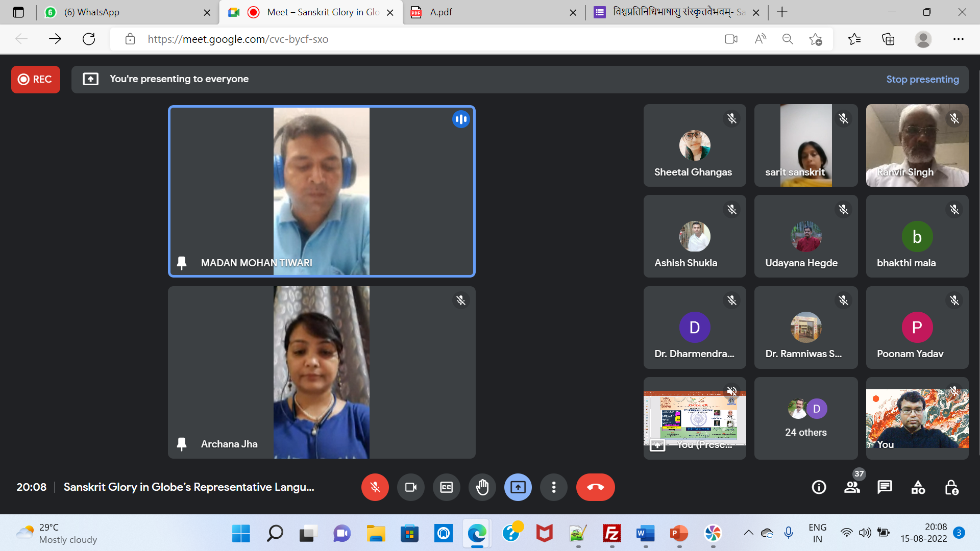Open the 24 others participants tile
Viewport: 980px width, 551px height.
pos(805,418)
